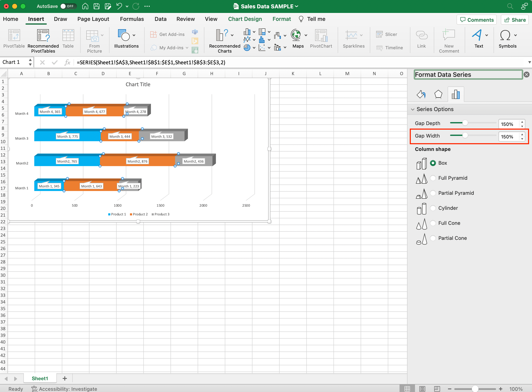
Task: Select the Cylinder column shape
Action: click(x=433, y=208)
